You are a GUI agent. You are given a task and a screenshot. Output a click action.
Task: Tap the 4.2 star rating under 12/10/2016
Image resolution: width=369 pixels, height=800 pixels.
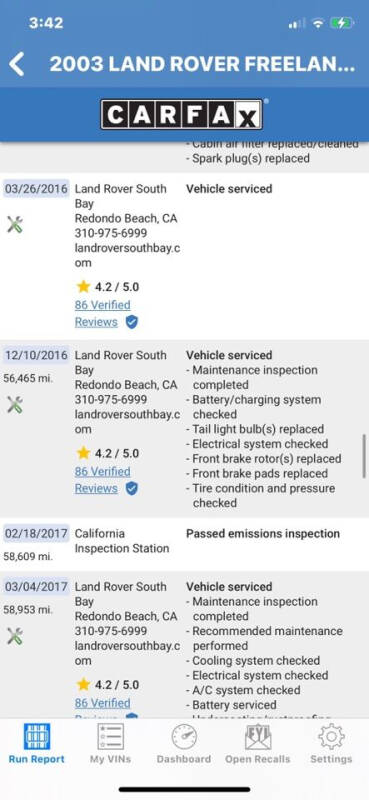click(108, 453)
